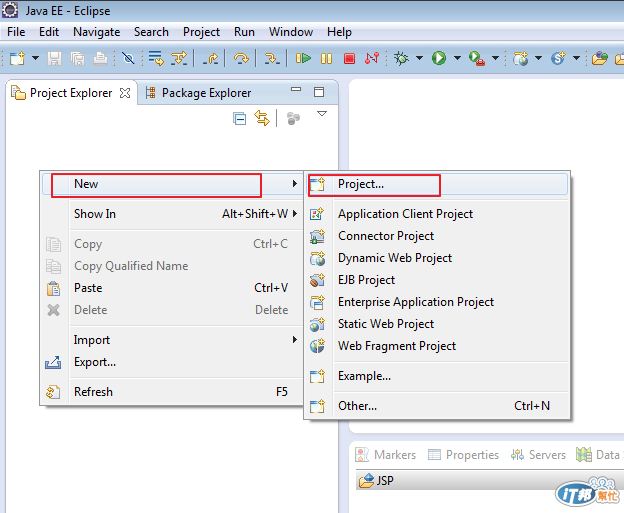Select Example... in the submenu

click(x=437, y=376)
